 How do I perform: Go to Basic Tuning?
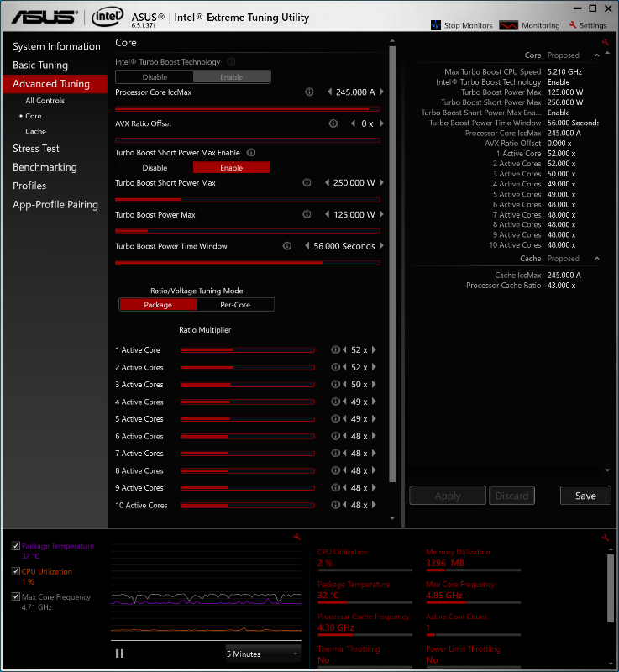pyautogui.click(x=40, y=66)
